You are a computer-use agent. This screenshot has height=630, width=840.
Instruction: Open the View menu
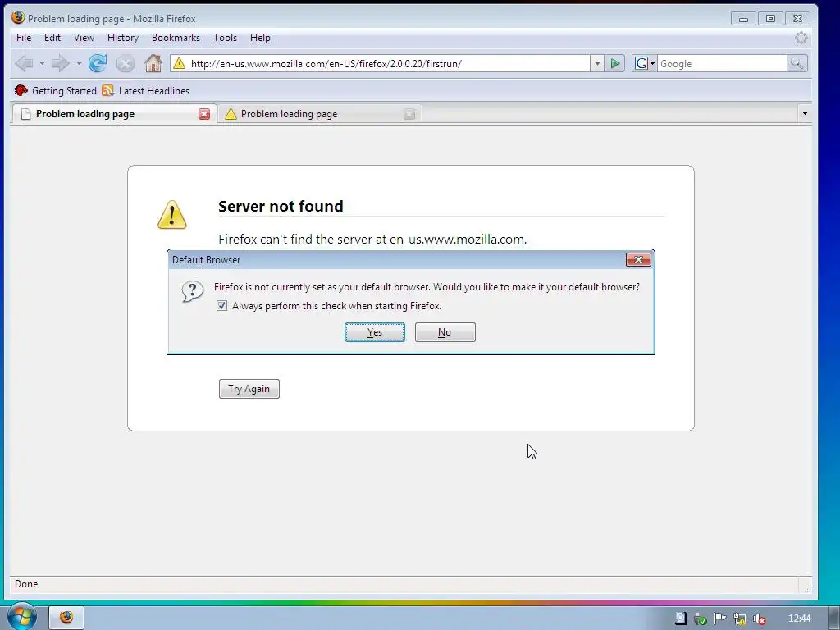coord(84,38)
